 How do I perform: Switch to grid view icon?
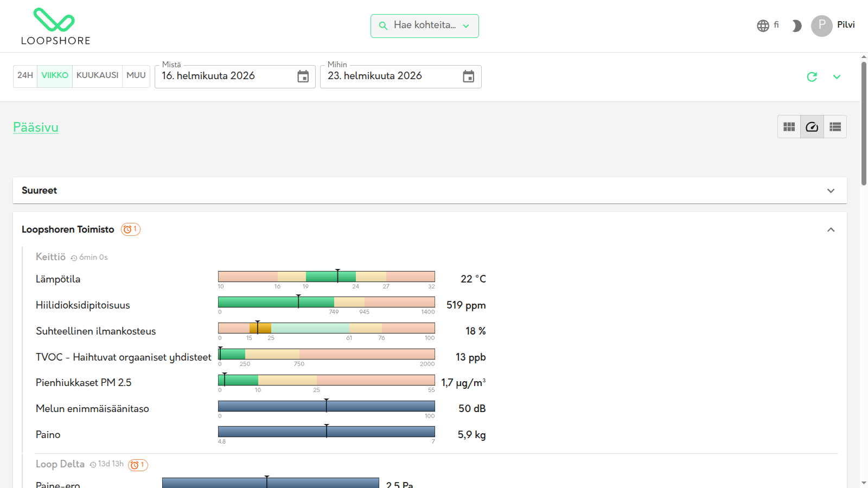789,127
